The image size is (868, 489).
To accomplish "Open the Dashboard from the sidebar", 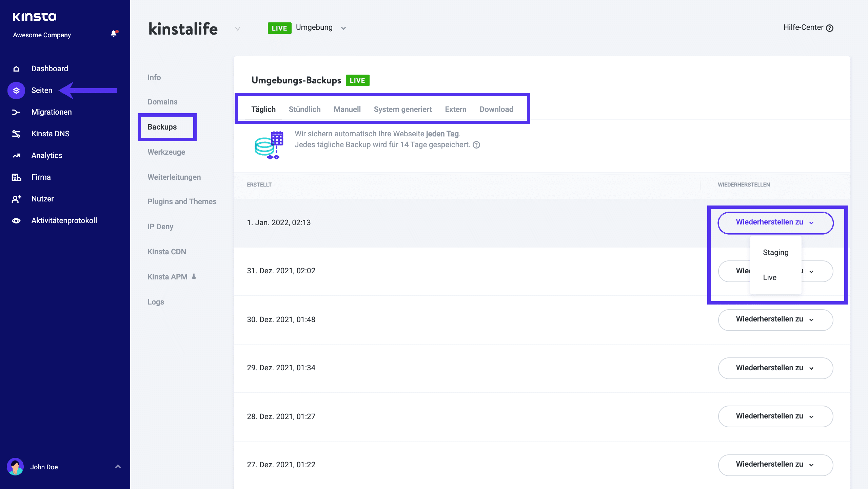I will (x=16, y=68).
